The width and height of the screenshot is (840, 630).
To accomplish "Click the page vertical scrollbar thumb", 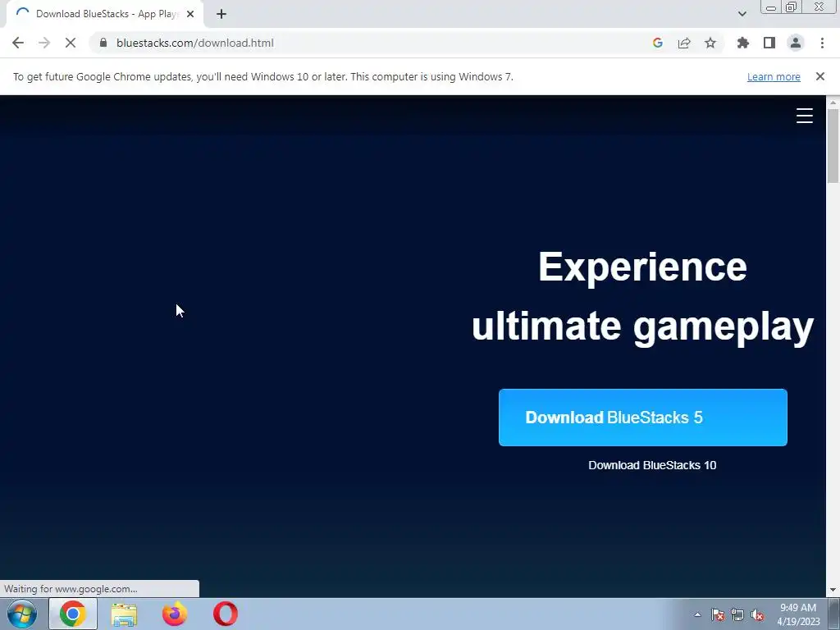I will [x=833, y=146].
